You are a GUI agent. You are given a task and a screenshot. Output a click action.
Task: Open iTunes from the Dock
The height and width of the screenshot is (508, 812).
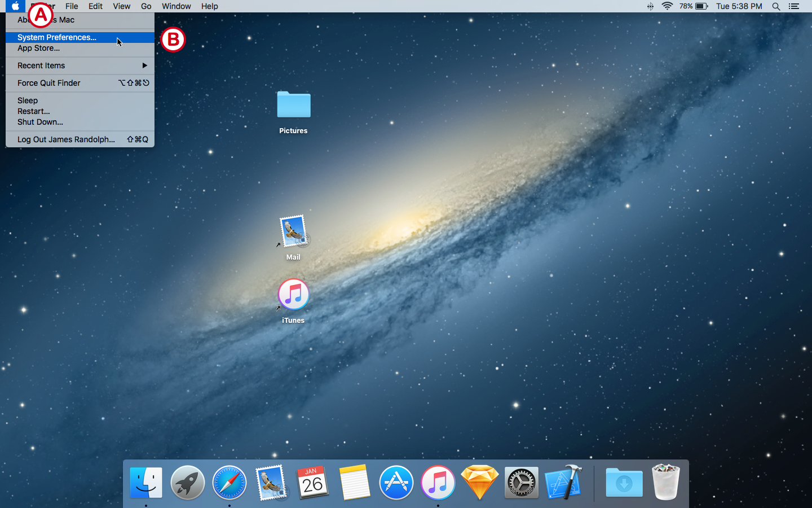point(438,483)
